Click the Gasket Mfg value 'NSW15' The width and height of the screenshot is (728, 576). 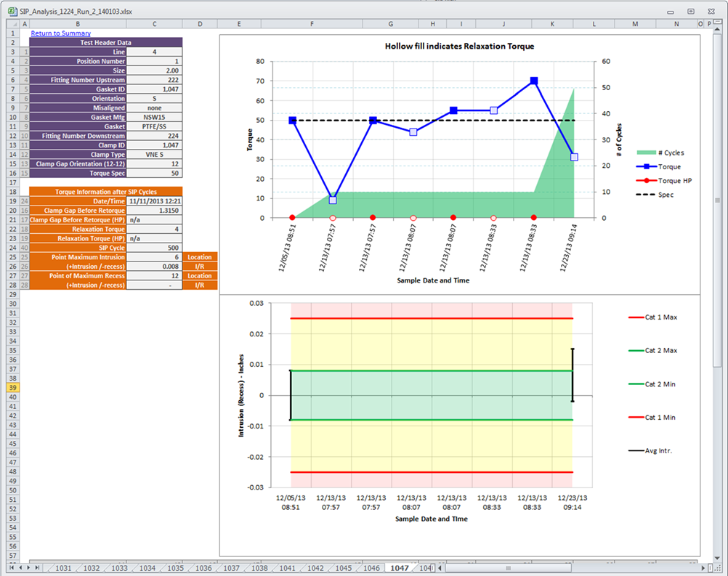154,118
